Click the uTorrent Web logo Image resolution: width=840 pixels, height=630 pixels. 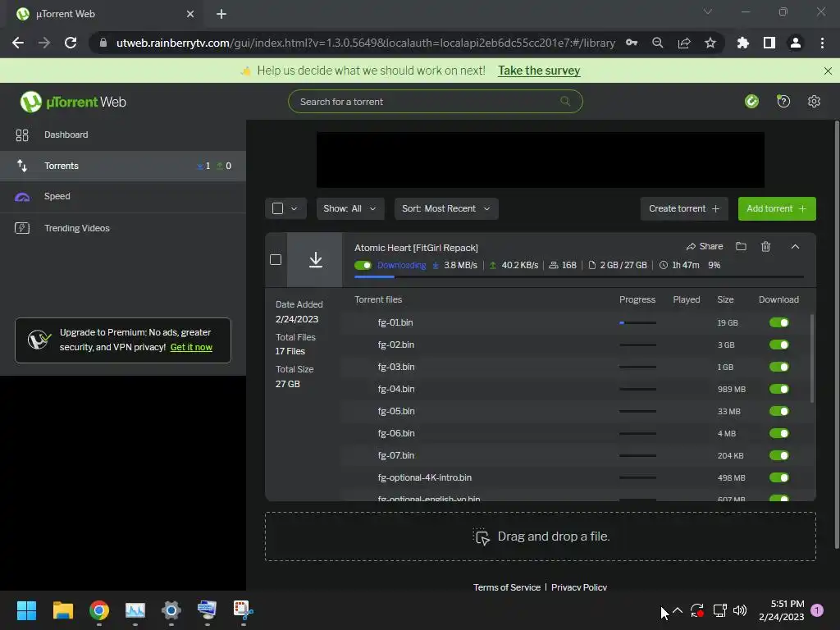tap(73, 102)
